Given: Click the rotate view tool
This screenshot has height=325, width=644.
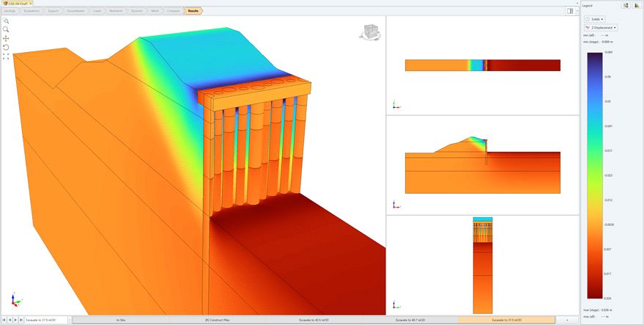Looking at the screenshot, I should point(6,47).
